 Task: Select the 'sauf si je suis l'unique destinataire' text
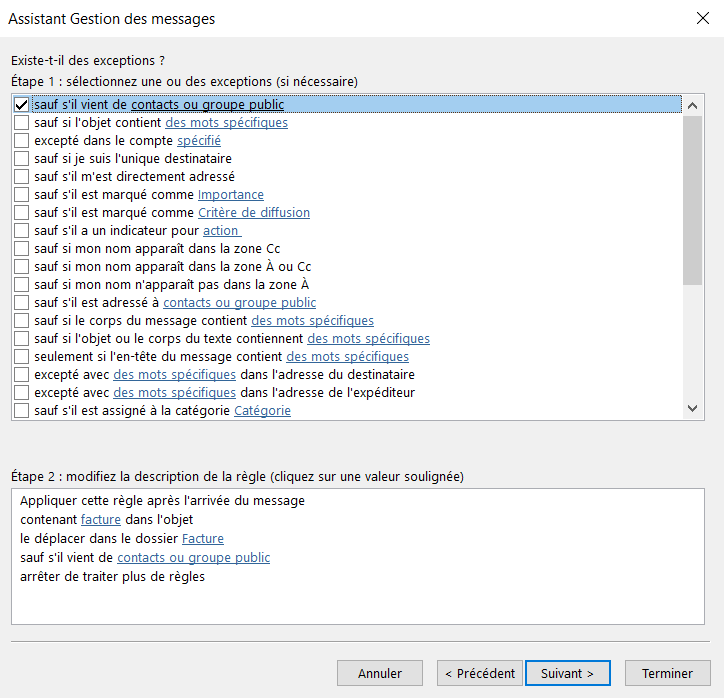133,159
